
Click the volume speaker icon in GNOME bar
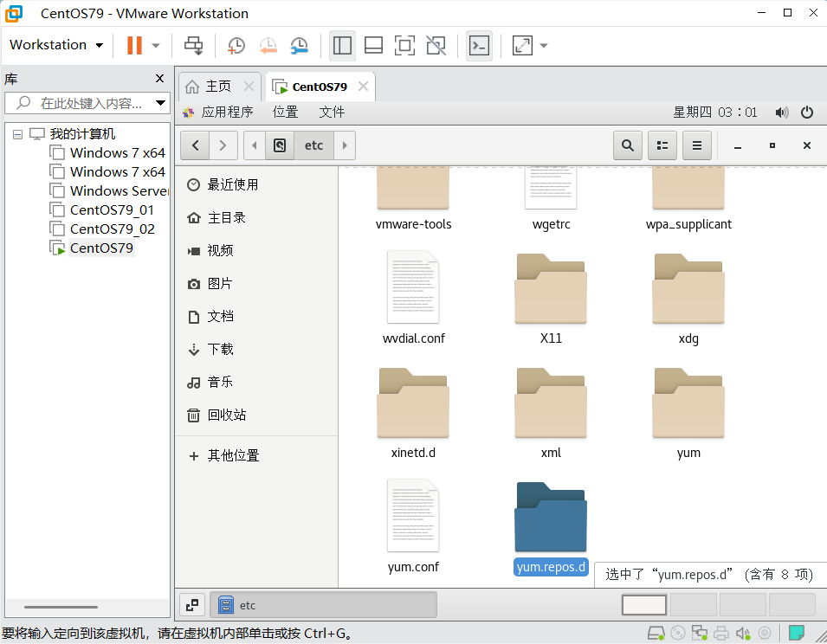[782, 113]
